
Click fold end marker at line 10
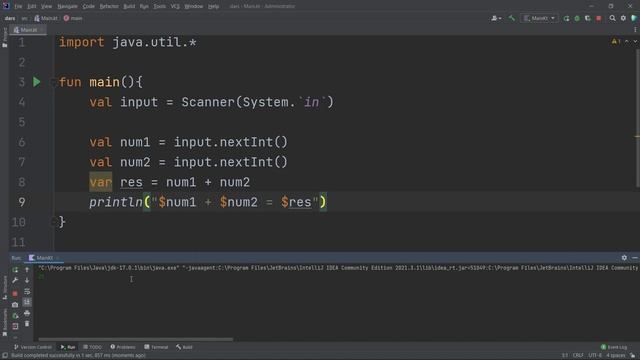coord(53,222)
